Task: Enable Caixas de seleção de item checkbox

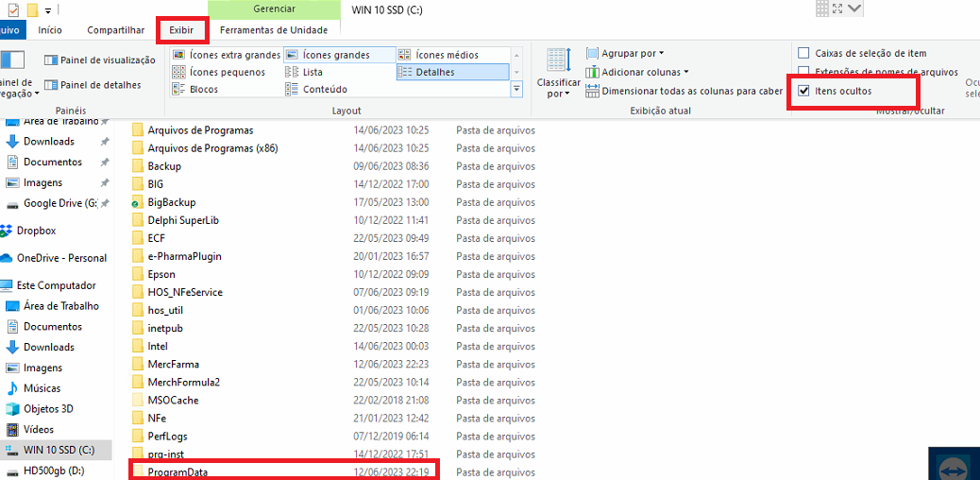Action: click(x=803, y=54)
